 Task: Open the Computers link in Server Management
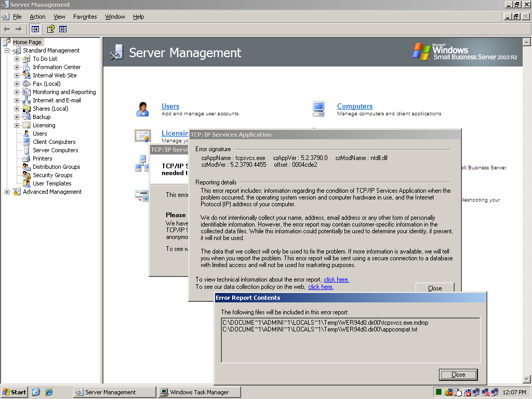(x=354, y=106)
